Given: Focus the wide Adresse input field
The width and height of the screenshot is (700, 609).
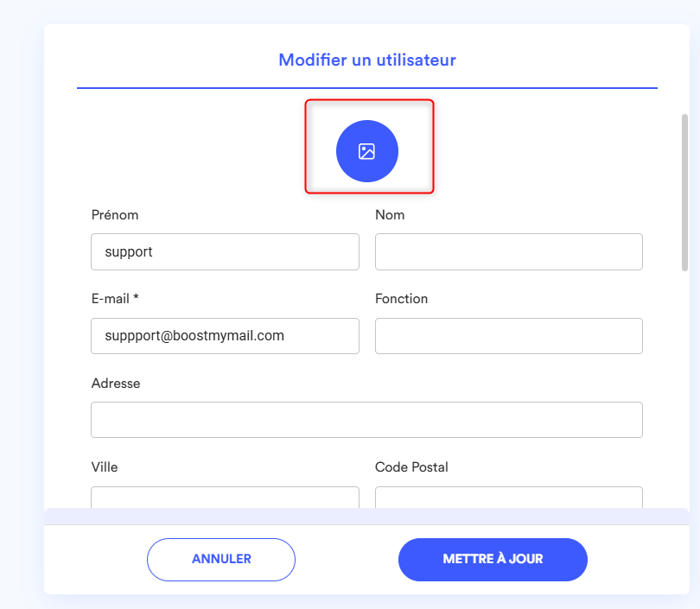Looking at the screenshot, I should (x=367, y=420).
